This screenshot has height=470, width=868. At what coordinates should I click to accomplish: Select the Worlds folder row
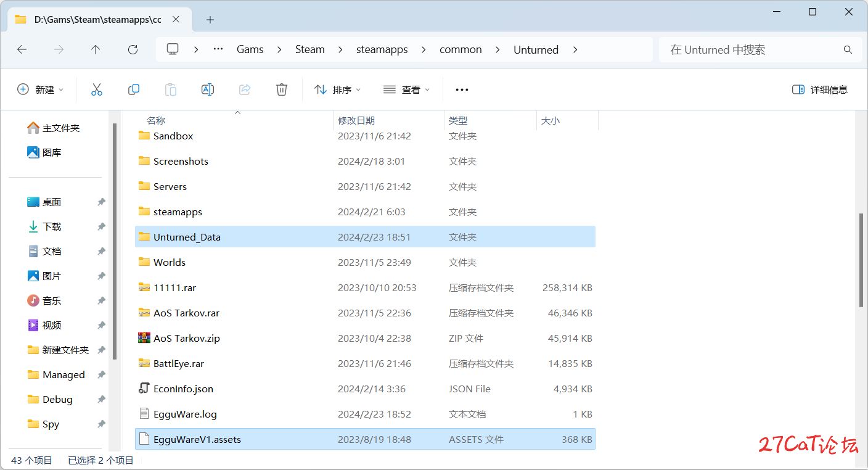[x=365, y=262]
